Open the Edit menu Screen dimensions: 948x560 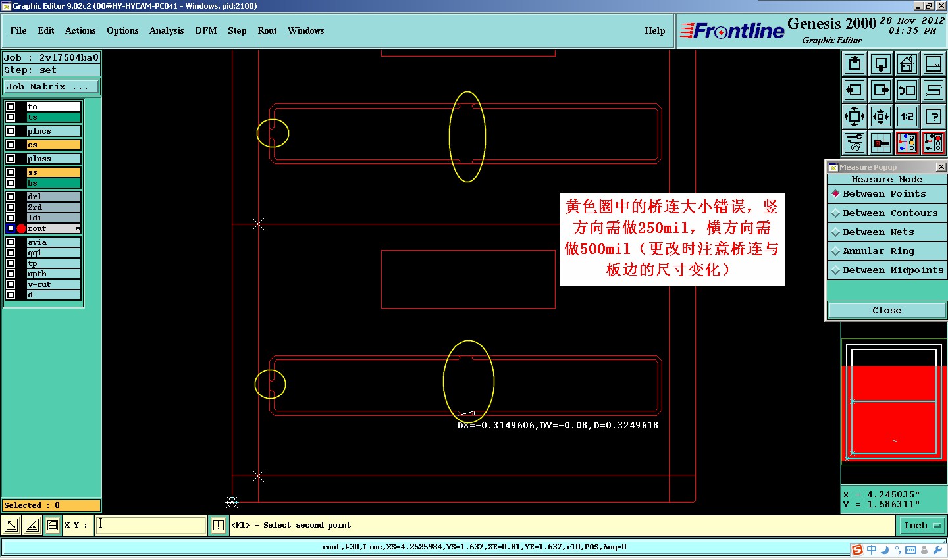(46, 30)
